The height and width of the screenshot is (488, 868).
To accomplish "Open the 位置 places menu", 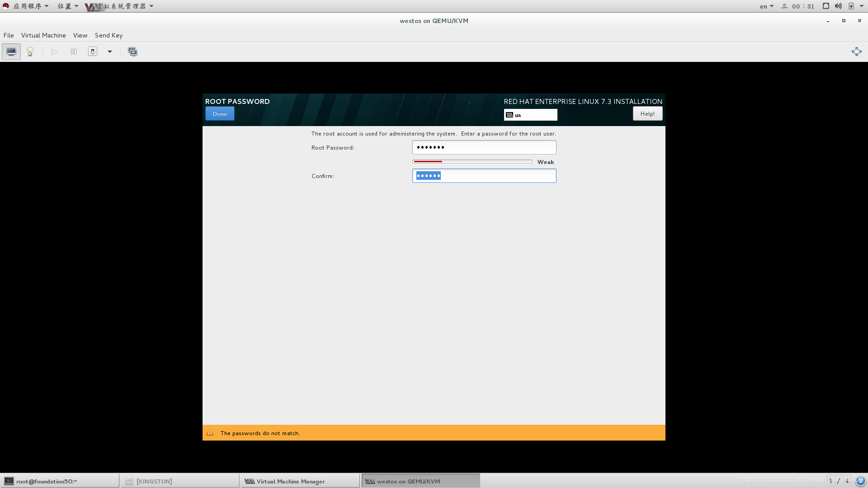I will (67, 6).
